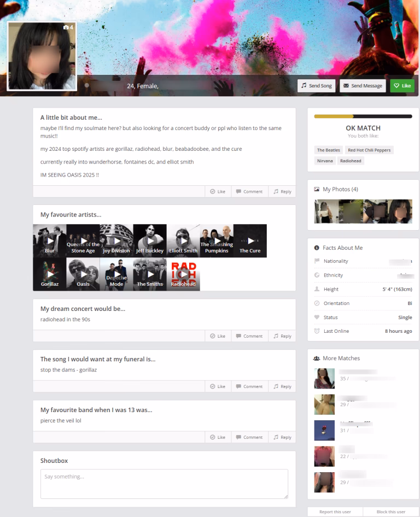Viewport: 420px width, 517px height.
Task: Open the Send Message dialog
Action: [x=363, y=86]
